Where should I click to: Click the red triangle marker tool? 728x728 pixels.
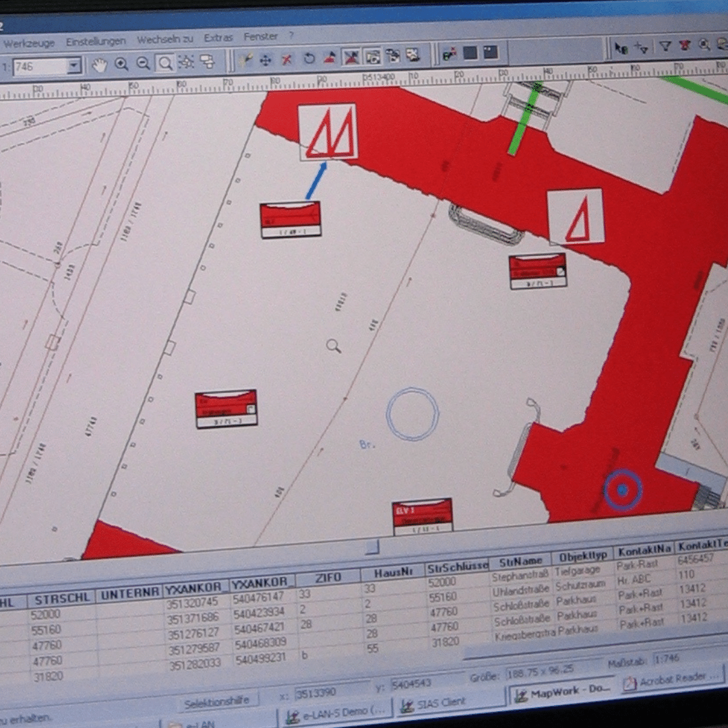pyautogui.click(x=330, y=58)
